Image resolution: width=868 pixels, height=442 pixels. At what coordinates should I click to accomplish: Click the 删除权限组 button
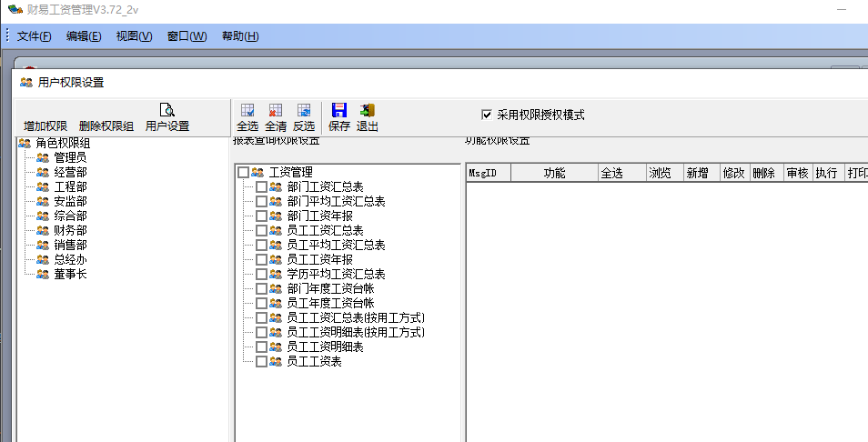click(x=106, y=126)
